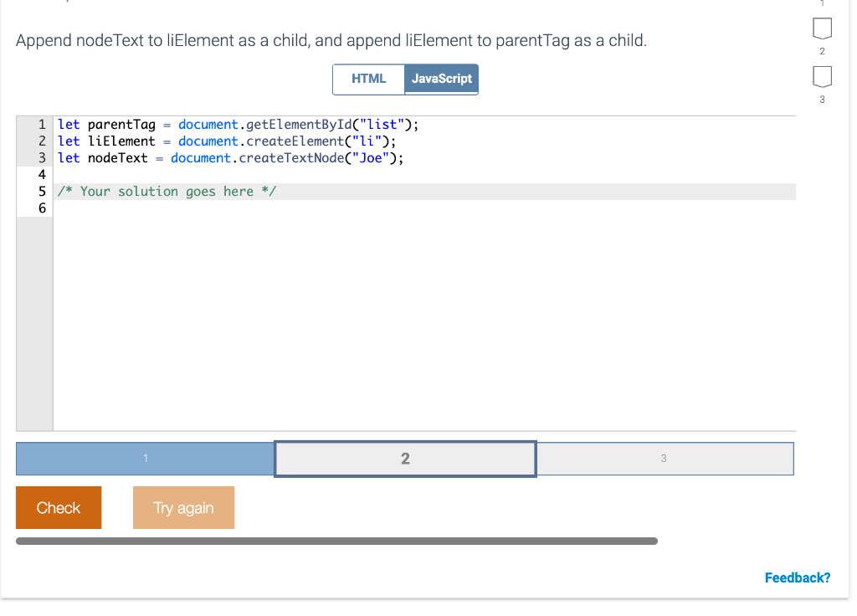This screenshot has width=857, height=616.
Task: Select step 2 in the step navigation bar
Action: click(404, 459)
